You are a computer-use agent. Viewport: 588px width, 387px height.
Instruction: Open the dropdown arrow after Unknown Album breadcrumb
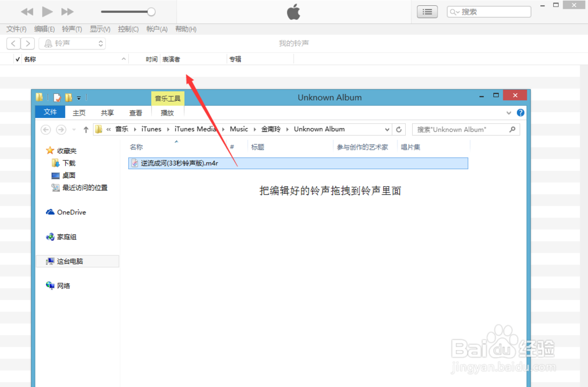387,129
